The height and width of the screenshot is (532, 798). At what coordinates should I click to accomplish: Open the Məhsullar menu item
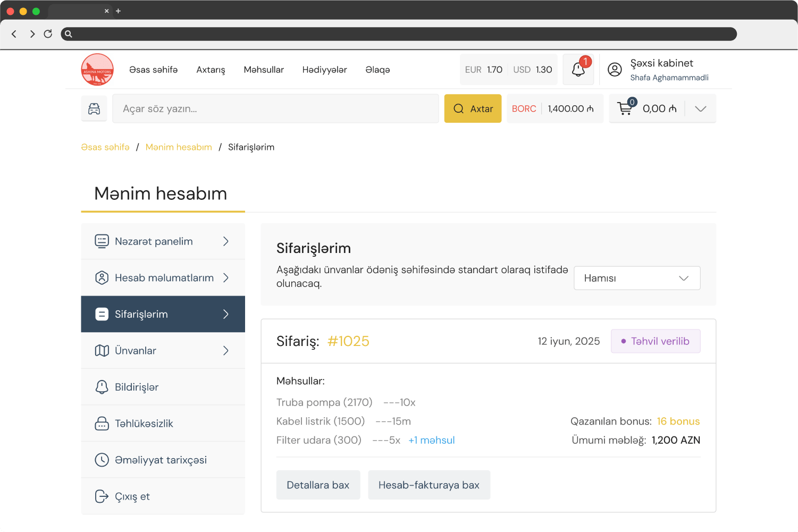click(264, 69)
